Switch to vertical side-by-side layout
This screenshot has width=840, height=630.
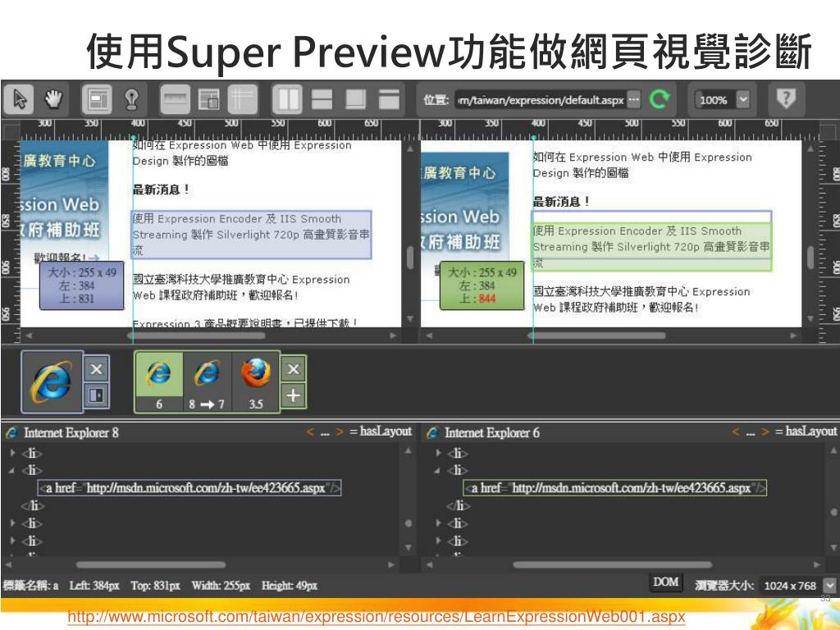pos(288,99)
